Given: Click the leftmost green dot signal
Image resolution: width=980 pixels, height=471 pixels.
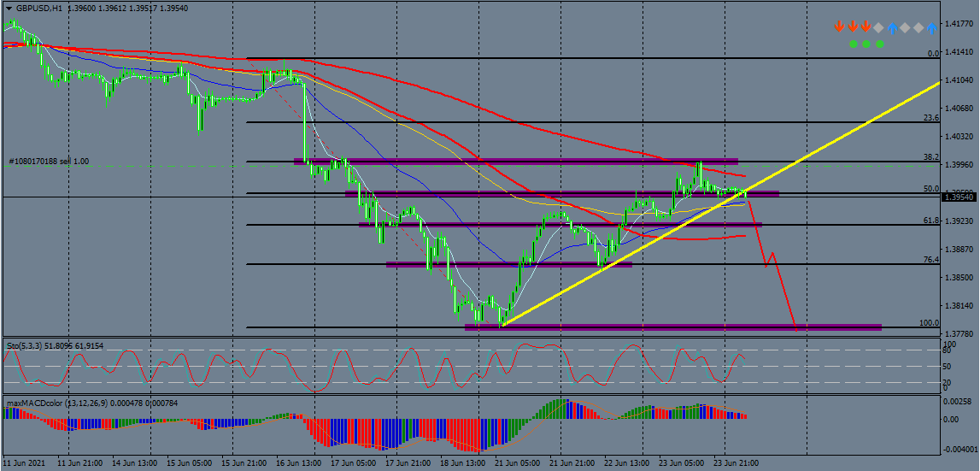Looking at the screenshot, I should (x=853, y=43).
